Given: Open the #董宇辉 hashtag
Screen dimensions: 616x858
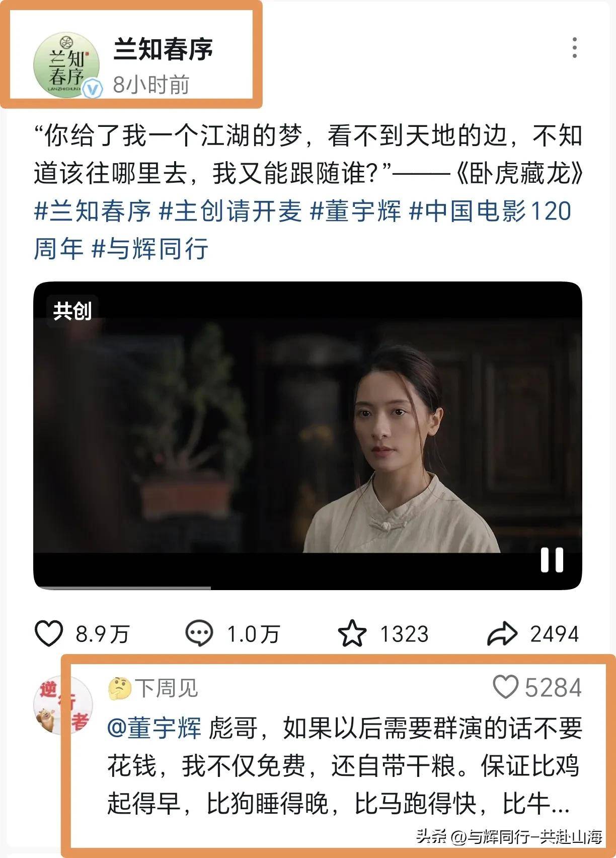Looking at the screenshot, I should [x=355, y=211].
